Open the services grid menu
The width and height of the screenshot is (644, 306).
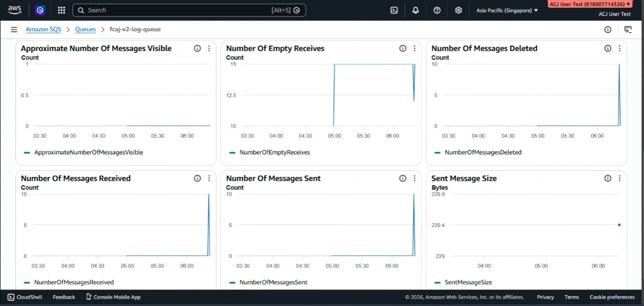coord(62,10)
